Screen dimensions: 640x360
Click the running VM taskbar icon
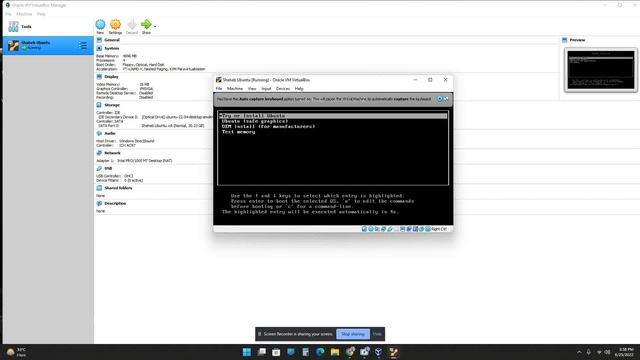click(x=393, y=352)
